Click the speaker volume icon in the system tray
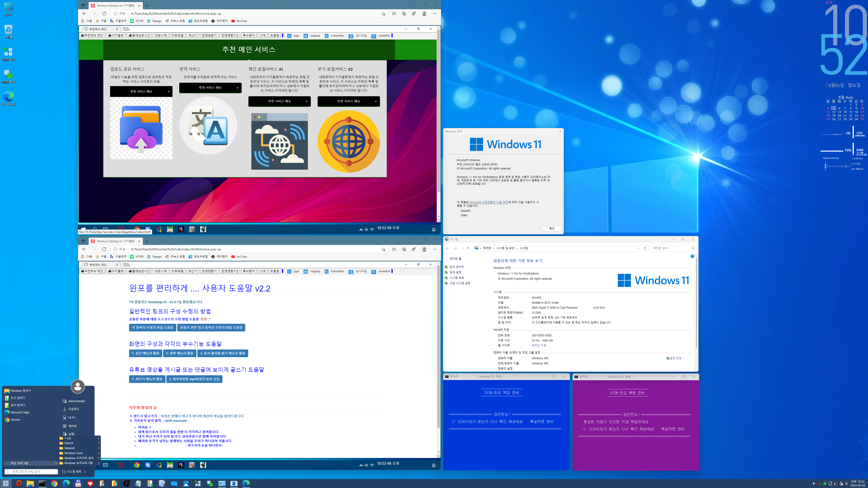 (x=814, y=484)
